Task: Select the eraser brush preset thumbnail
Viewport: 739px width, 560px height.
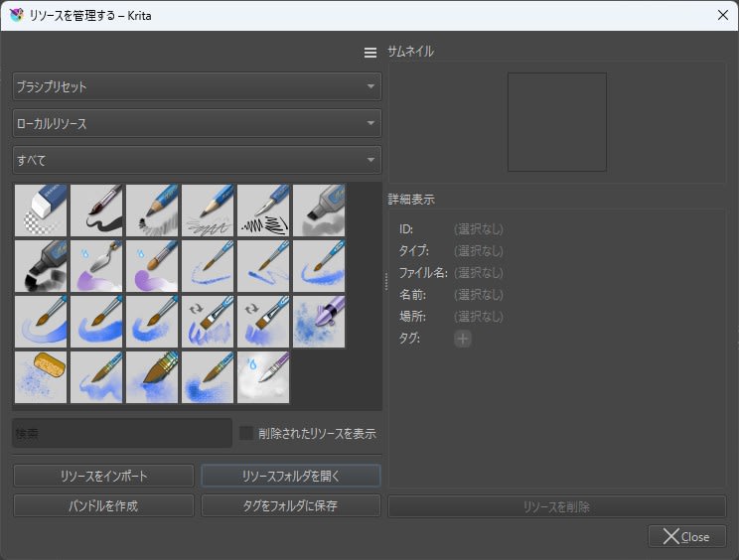Action: (x=41, y=210)
